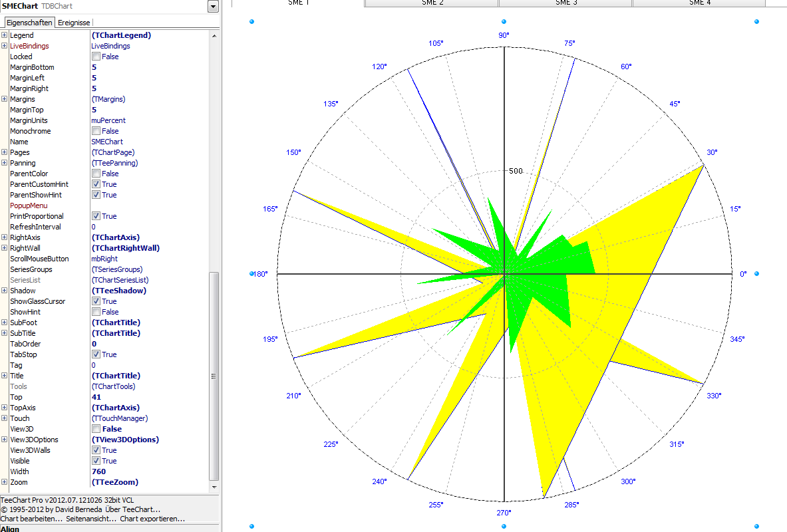Image resolution: width=787 pixels, height=532 pixels.
Task: Click the 90° angle label on chart
Action: click(x=504, y=35)
